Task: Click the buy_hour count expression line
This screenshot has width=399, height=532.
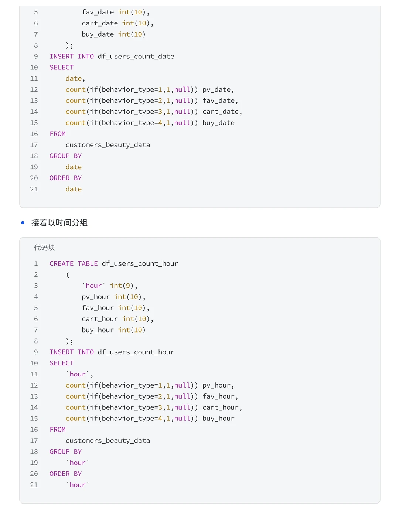Action: point(150,419)
